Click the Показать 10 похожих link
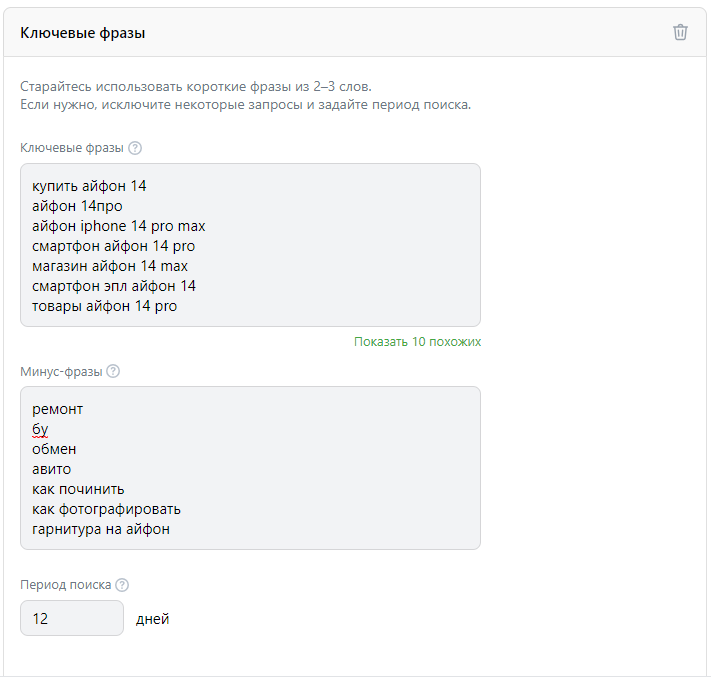 click(417, 342)
